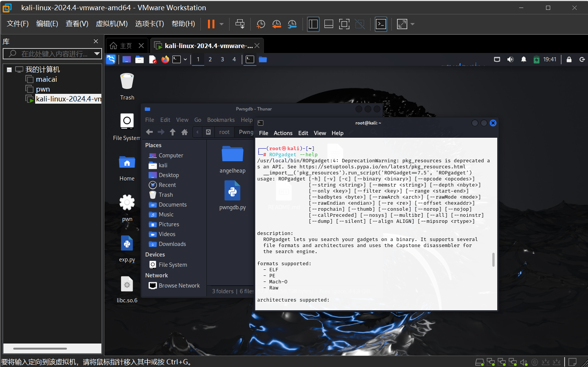Viewport: 588px width, 367px height.
Task: Click the VMware console view icon
Action: (x=381, y=24)
